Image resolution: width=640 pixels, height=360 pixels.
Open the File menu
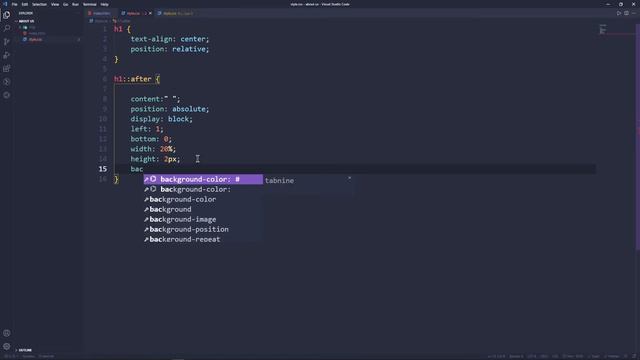(15, 4)
